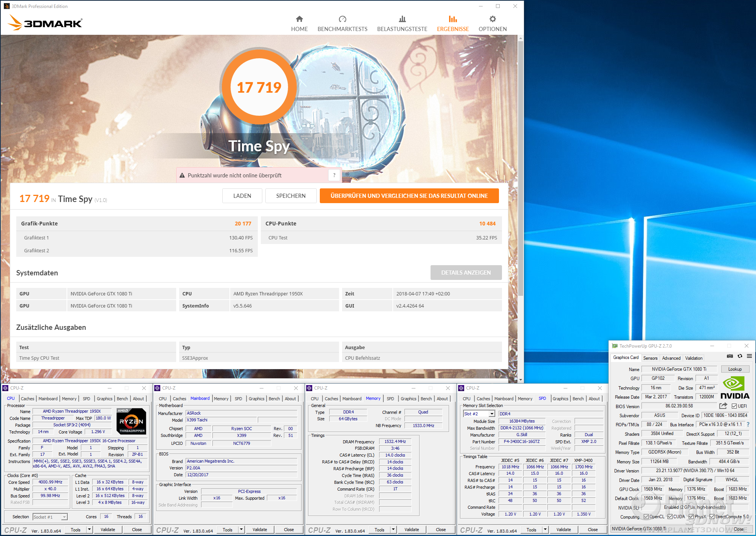Open the GPU-Z hamburger menu
Viewport: 756px width, 536px height.
point(749,356)
